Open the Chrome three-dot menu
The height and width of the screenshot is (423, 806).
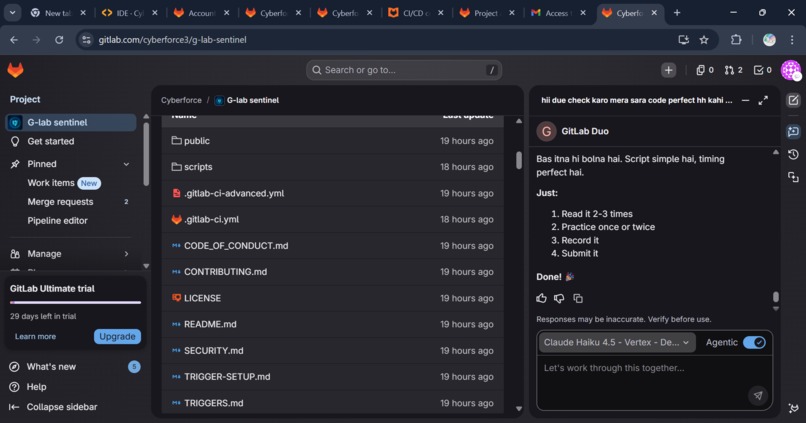(x=792, y=40)
